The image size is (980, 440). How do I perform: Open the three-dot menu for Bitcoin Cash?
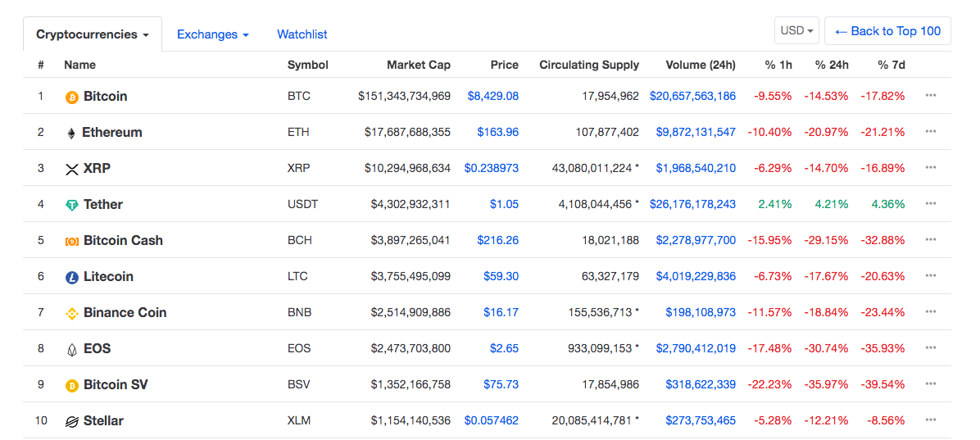click(931, 239)
